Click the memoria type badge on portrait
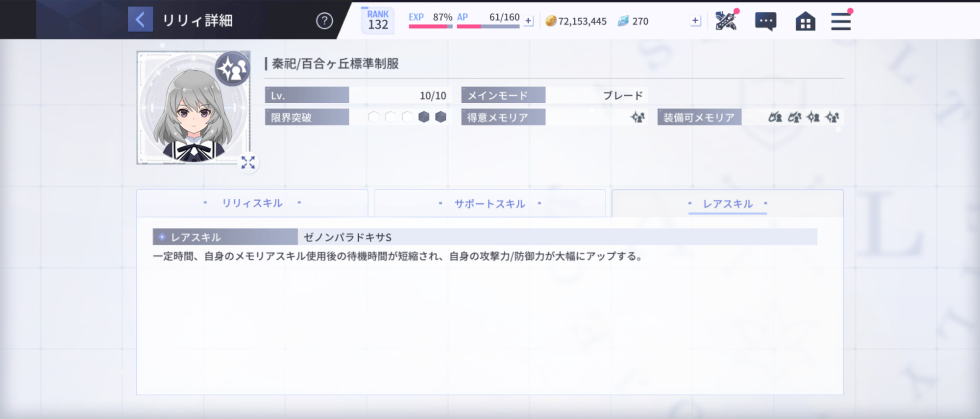This screenshot has width=980, height=419. tap(232, 70)
